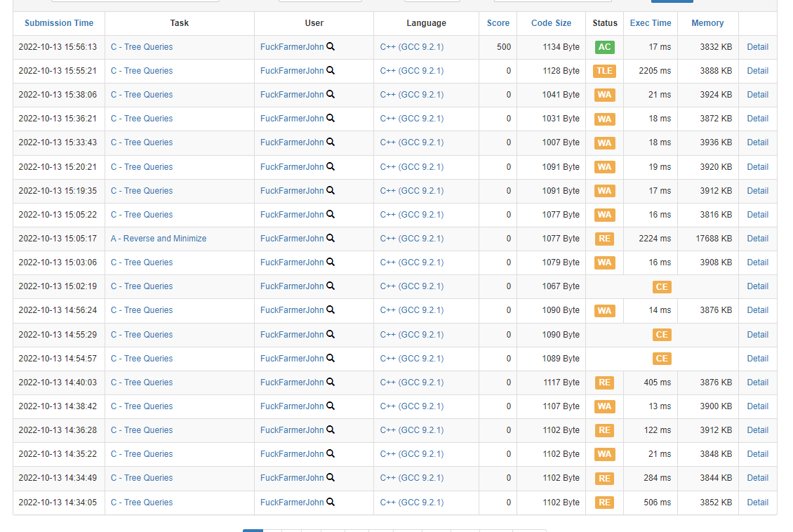This screenshot has width=793, height=532.
Task: Click magnifier icon in 15:05:17 row
Action: click(331, 238)
